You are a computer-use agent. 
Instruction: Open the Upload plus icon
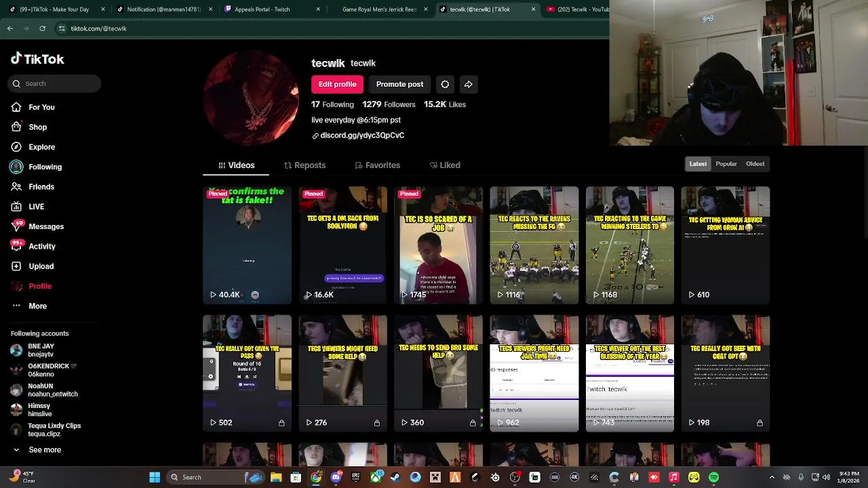(x=16, y=266)
